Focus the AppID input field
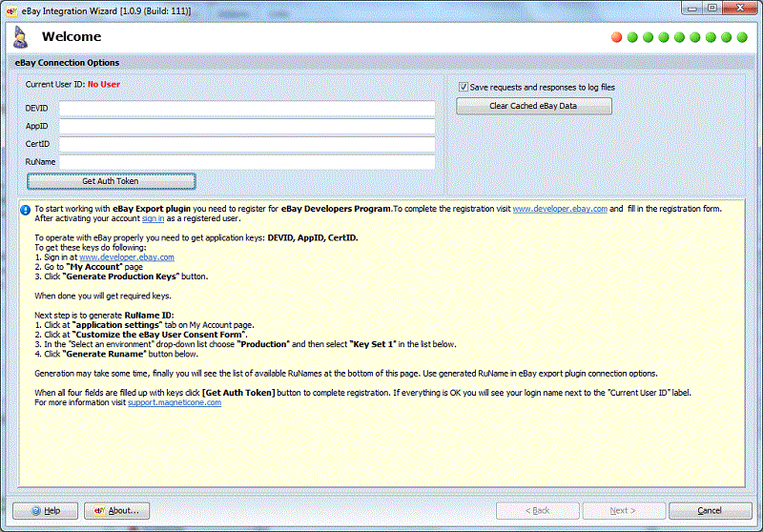 pos(247,127)
